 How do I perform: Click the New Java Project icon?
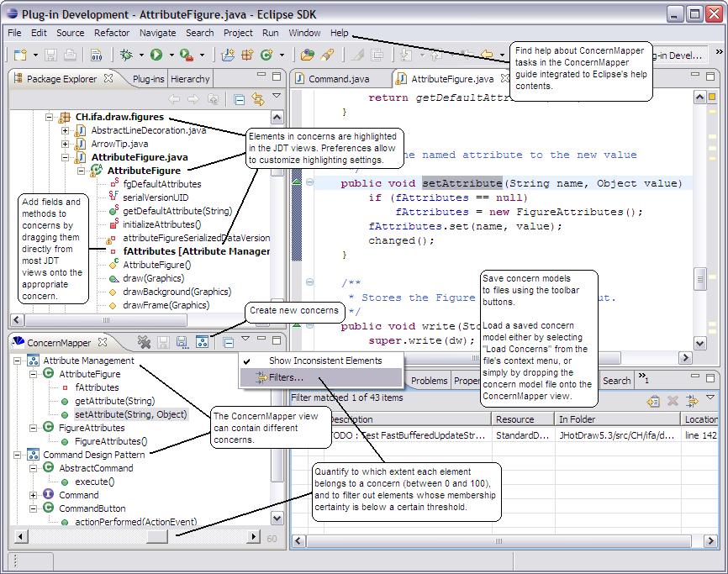[x=228, y=55]
